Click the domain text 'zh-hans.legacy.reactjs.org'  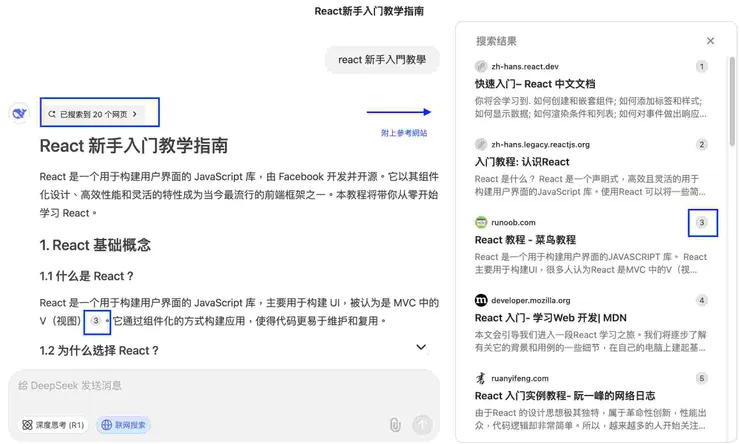point(540,144)
